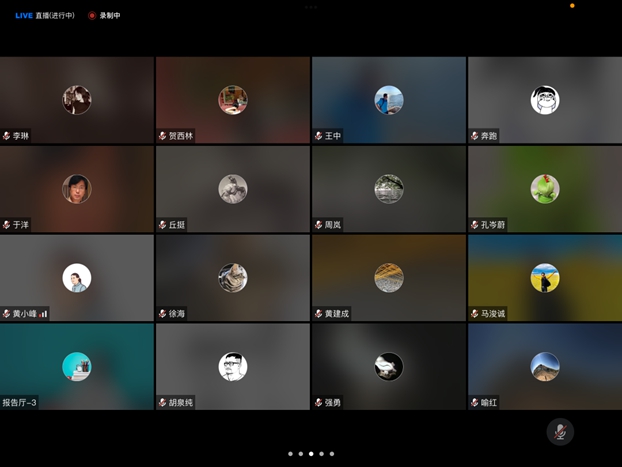Open 孔岑蔚's green bird avatar
The height and width of the screenshot is (467, 622).
pos(545,189)
